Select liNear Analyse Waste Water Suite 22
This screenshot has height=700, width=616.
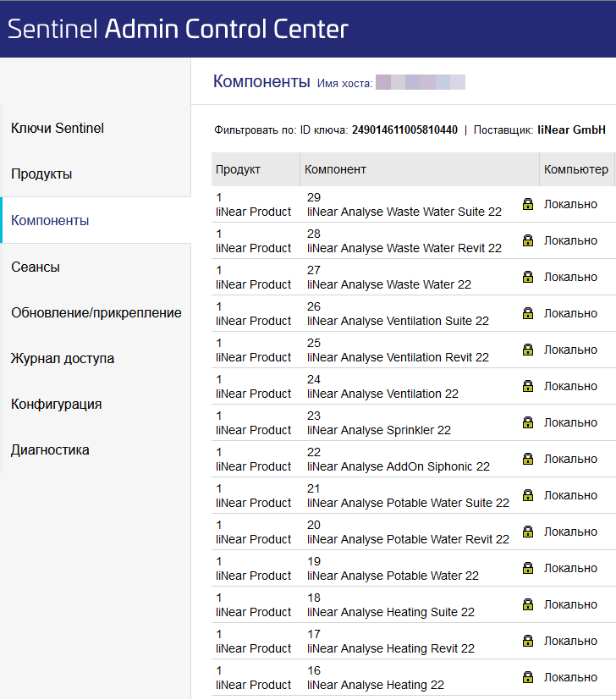(x=404, y=212)
